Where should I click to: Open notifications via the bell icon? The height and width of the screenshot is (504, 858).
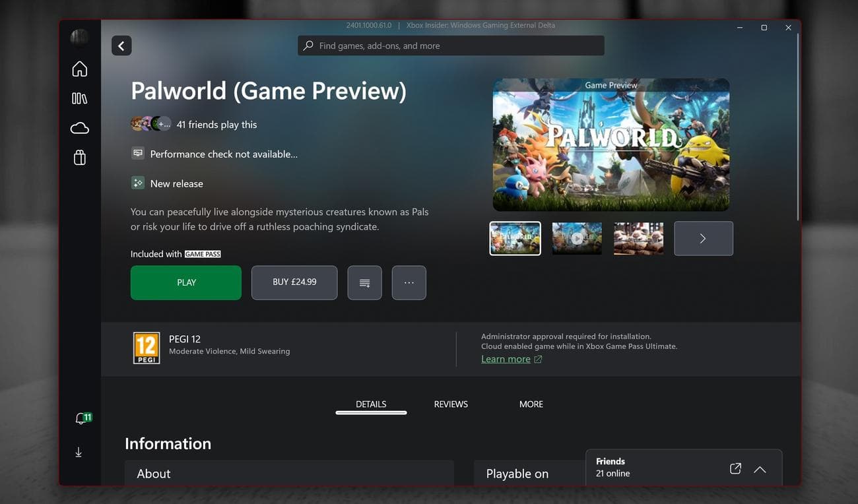[x=79, y=418]
